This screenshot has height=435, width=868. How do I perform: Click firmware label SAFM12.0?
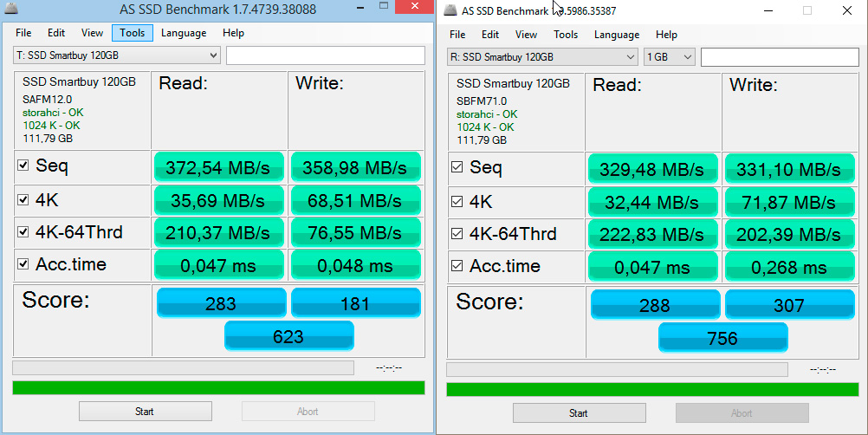point(47,100)
